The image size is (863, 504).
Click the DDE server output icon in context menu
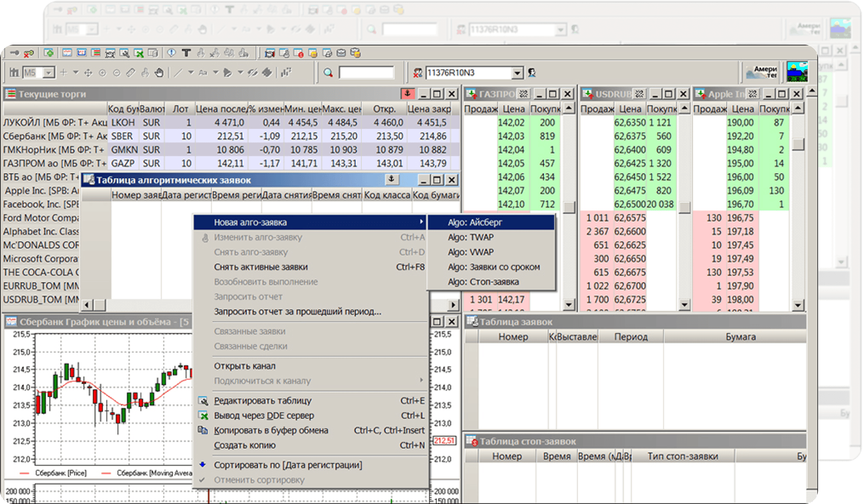(x=203, y=416)
